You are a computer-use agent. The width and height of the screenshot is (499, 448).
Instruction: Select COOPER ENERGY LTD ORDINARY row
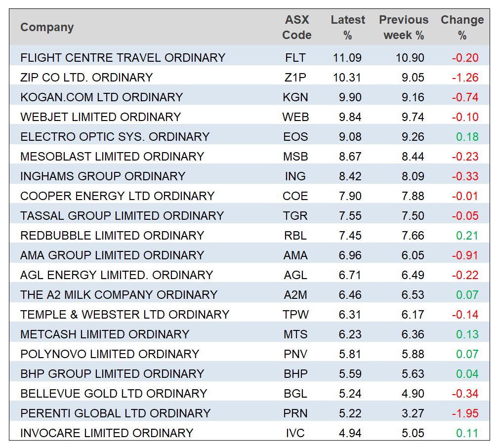tap(117, 196)
